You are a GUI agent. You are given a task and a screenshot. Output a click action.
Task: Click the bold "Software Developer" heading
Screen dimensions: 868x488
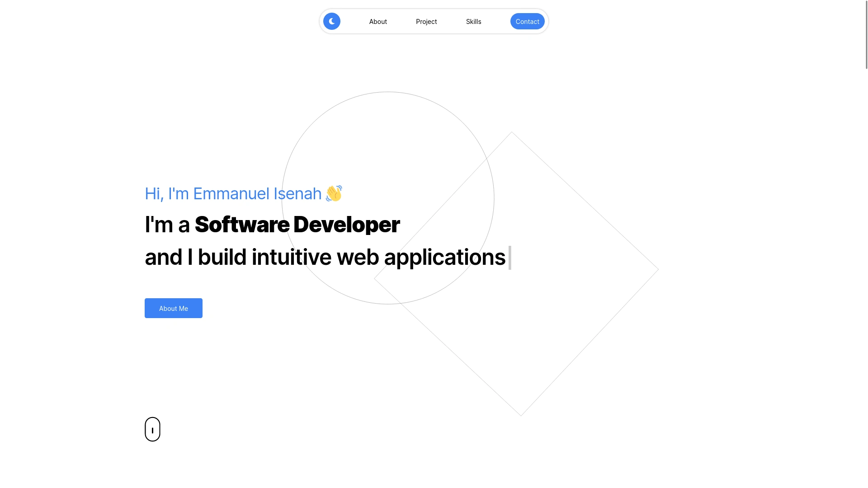tap(297, 225)
